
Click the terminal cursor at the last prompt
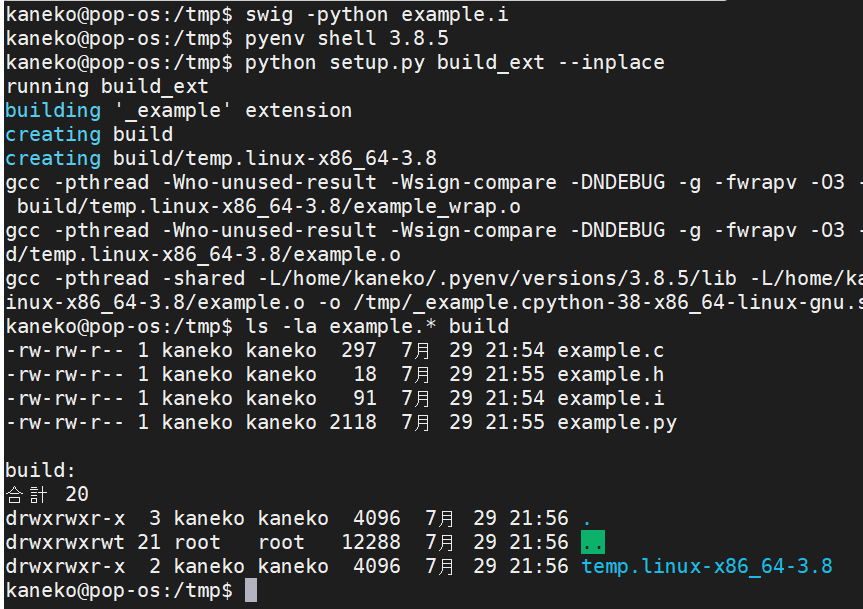(251, 591)
